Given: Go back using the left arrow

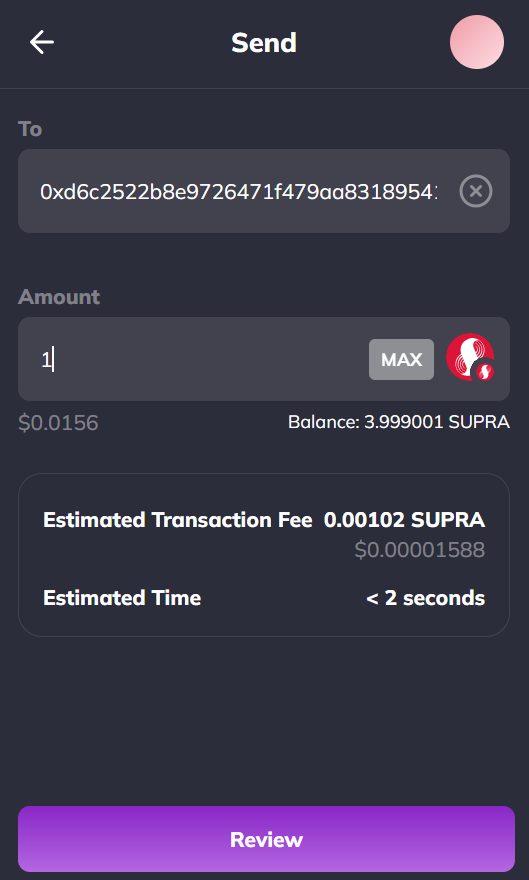Looking at the screenshot, I should click(42, 42).
